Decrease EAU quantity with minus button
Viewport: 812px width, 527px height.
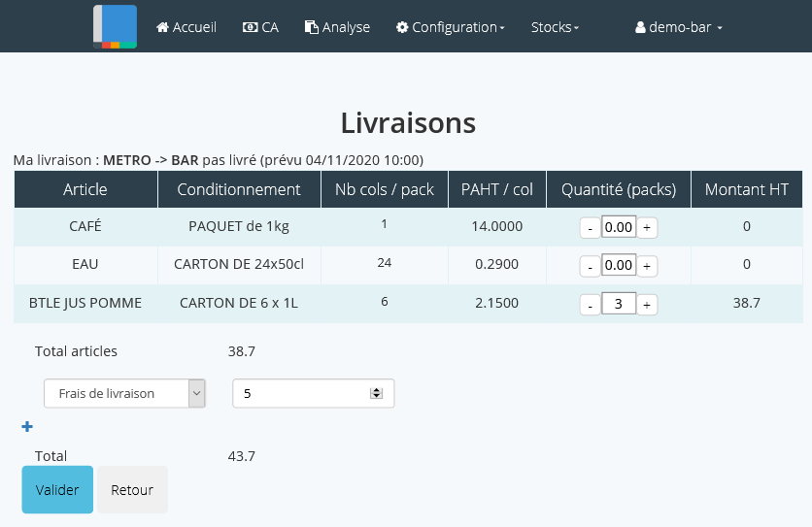pos(590,266)
